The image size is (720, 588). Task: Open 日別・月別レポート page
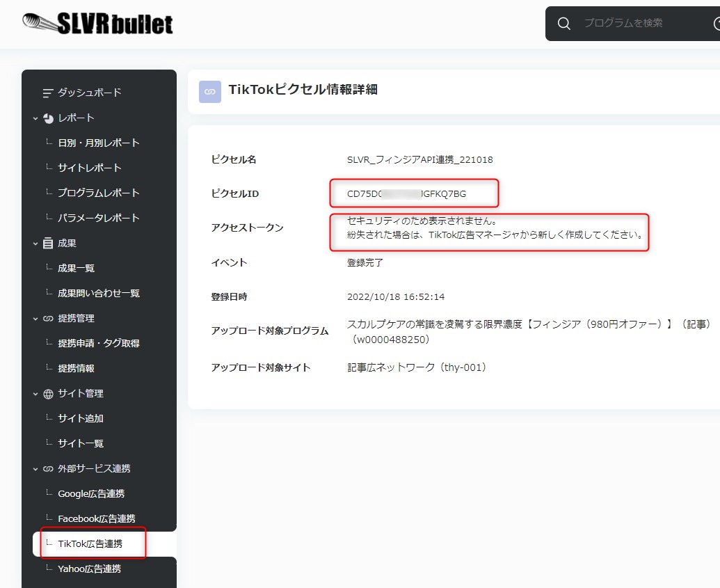[99, 143]
